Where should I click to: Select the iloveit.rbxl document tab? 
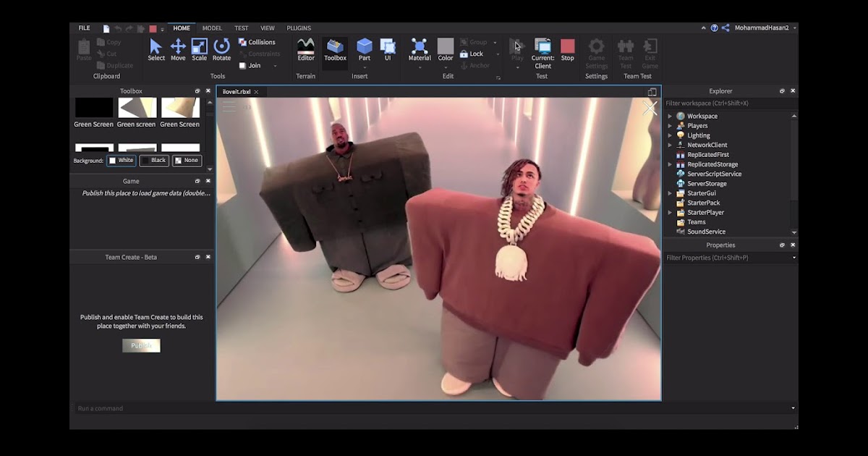(241, 92)
